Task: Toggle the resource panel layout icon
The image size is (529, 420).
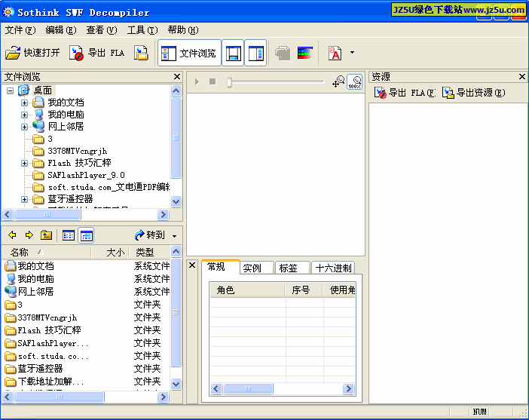Action: (255, 53)
